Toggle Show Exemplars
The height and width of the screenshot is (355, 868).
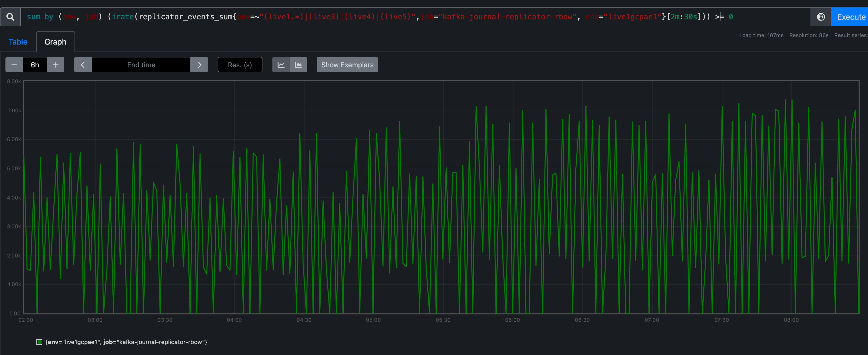(x=347, y=65)
